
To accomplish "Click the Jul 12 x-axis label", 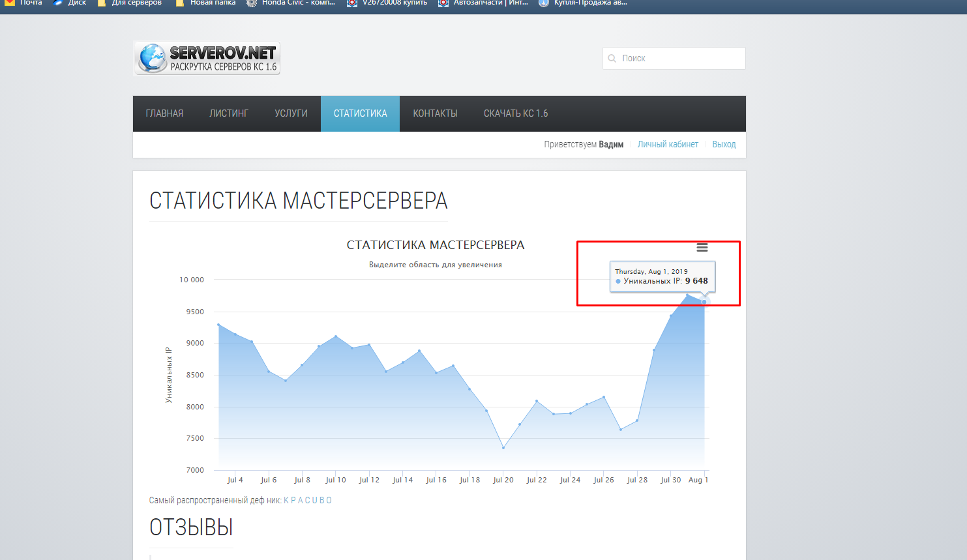I will (369, 480).
